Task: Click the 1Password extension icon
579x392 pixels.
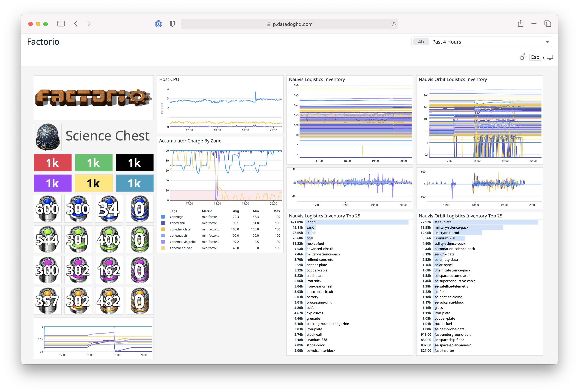Action: 158,24
